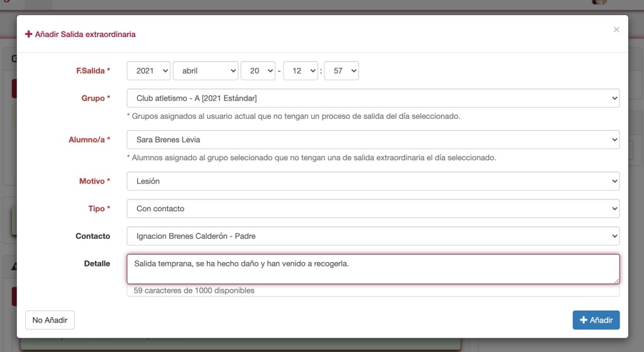Viewport: 644px width, 352px height.
Task: Open the minutes dropdown showing 57
Action: click(341, 71)
